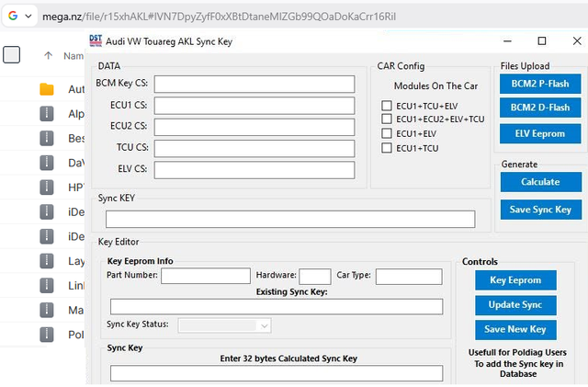Click the mega.nz URL in address bar
This screenshot has width=588, height=387.
pos(219,17)
